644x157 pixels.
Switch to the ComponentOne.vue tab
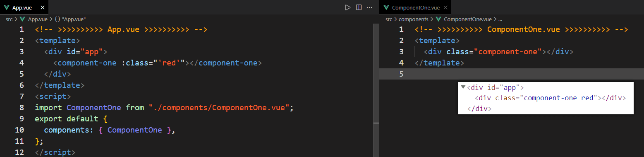(x=415, y=7)
